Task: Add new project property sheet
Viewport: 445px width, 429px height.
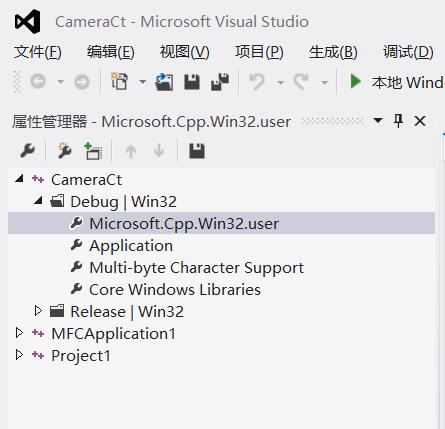Action: click(x=64, y=151)
